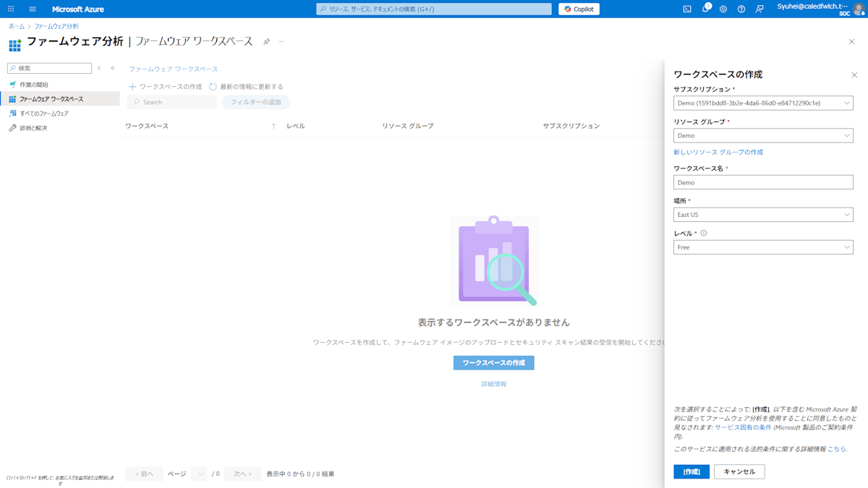Image resolution: width=868 pixels, height=488 pixels.
Task: Click the workspace list Search box
Action: (x=171, y=102)
